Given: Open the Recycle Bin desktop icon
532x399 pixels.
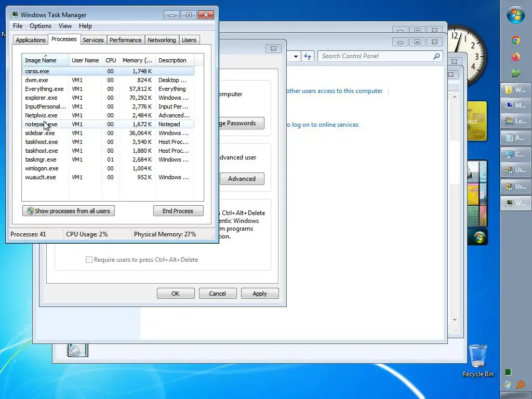Looking at the screenshot, I should pyautogui.click(x=478, y=361).
